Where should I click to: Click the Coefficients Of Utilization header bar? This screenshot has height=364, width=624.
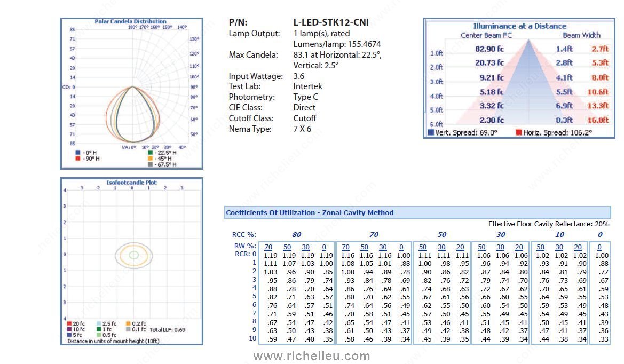(417, 212)
